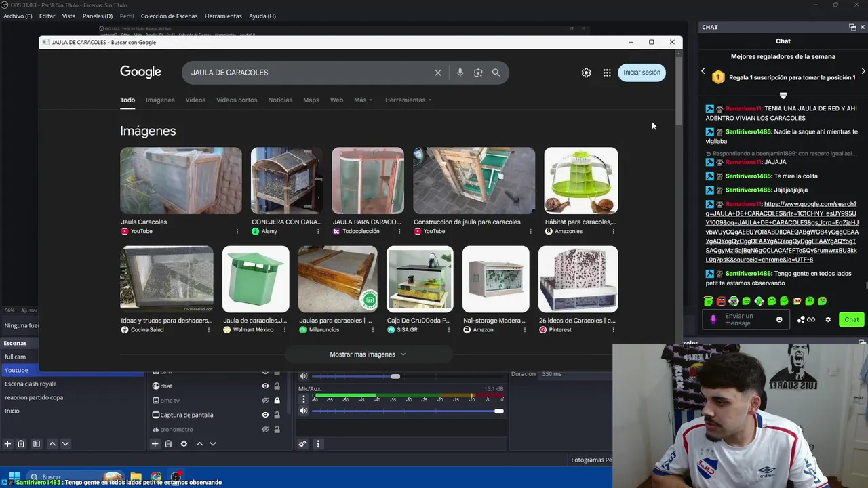
Task: Switch to the Videos cortos tab
Action: point(237,100)
